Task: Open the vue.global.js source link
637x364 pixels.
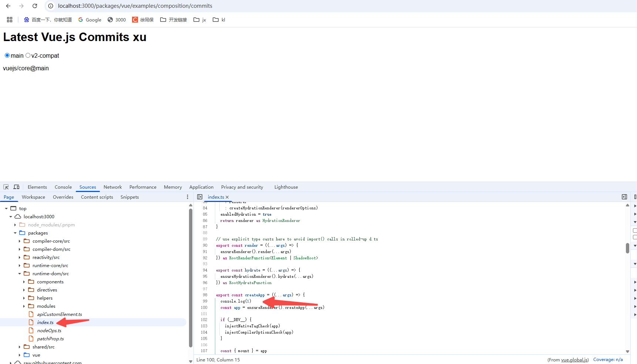Action: pyautogui.click(x=574, y=360)
